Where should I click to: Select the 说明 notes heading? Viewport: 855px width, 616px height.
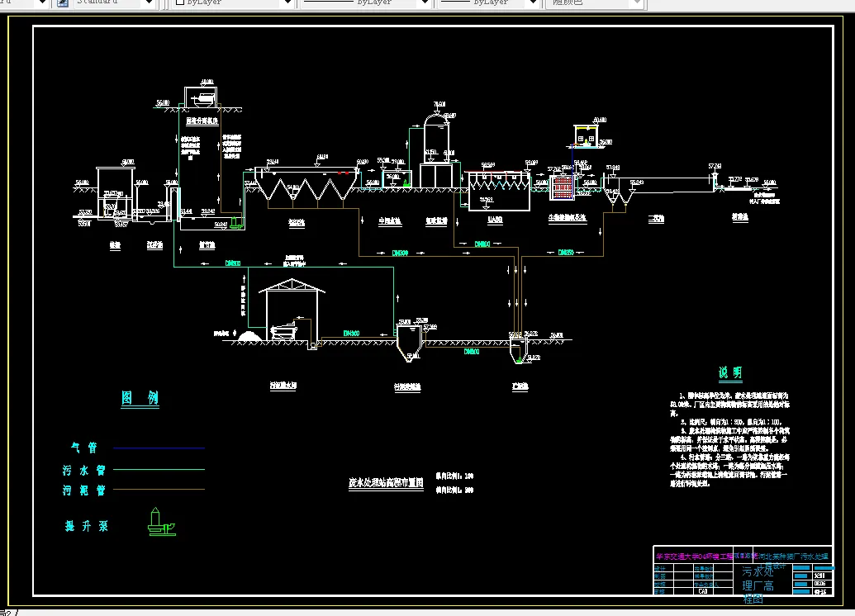730,372
